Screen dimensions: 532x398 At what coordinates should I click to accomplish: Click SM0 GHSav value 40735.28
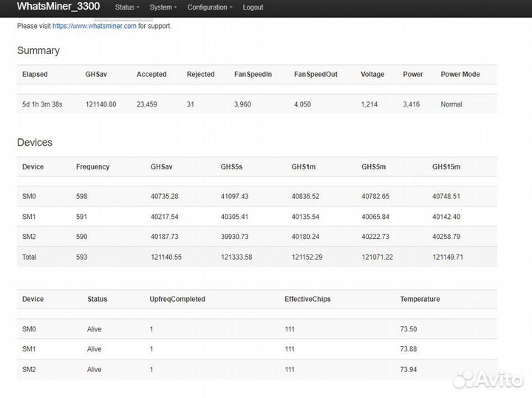click(165, 196)
